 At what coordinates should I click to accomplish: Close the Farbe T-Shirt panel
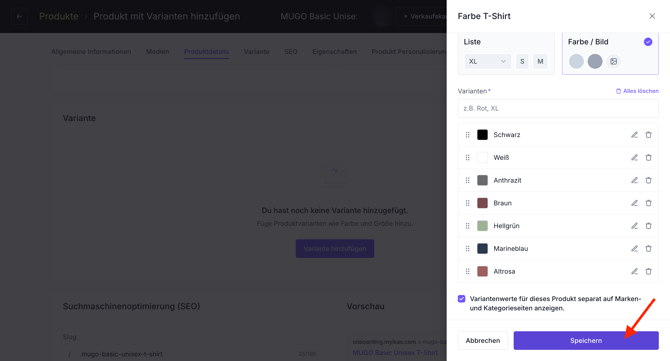point(652,16)
